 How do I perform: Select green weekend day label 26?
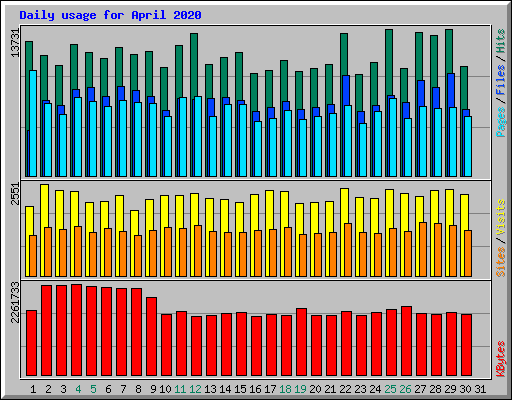coord(405,389)
